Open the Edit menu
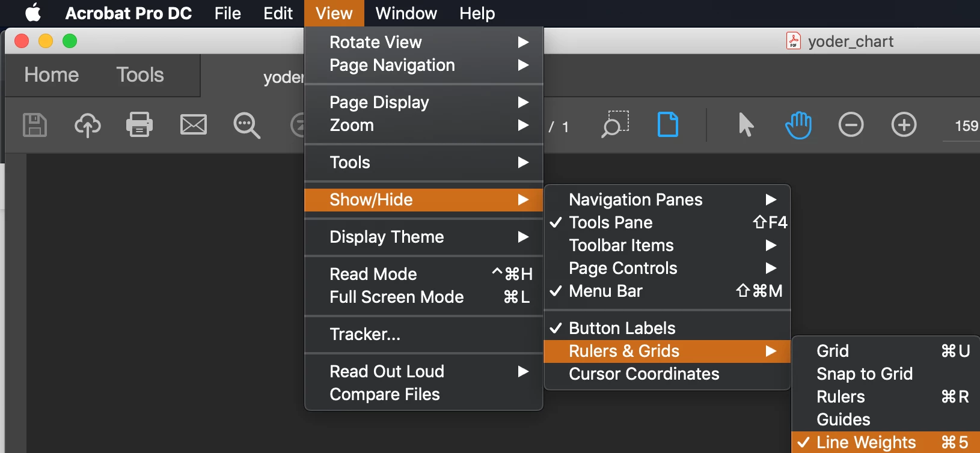Screen dimensions: 980x453 278,13
